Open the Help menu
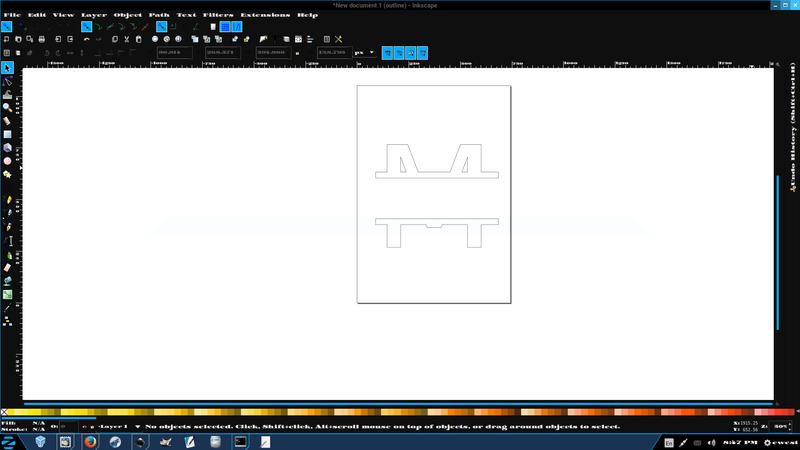Image resolution: width=800 pixels, height=450 pixels. pyautogui.click(x=307, y=15)
